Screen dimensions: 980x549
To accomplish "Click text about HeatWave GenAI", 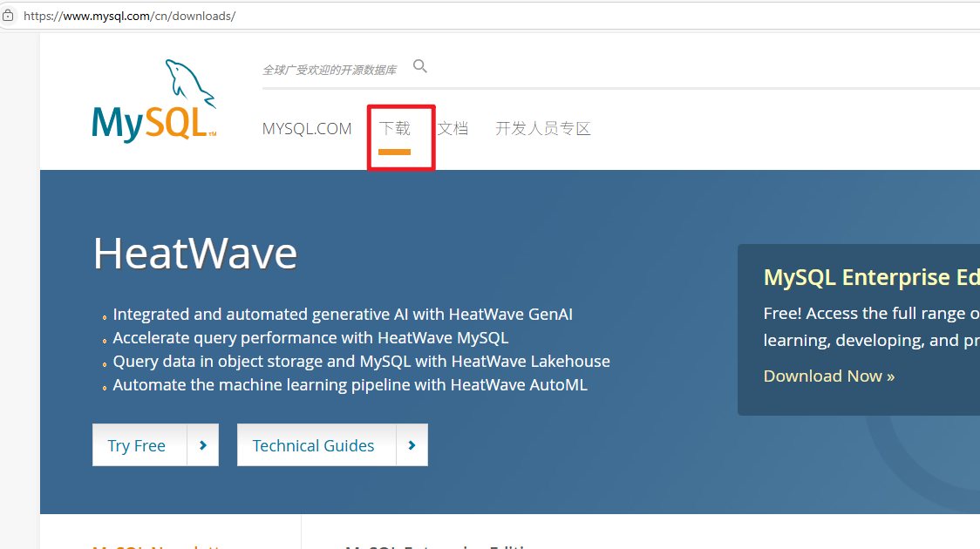I will (343, 315).
